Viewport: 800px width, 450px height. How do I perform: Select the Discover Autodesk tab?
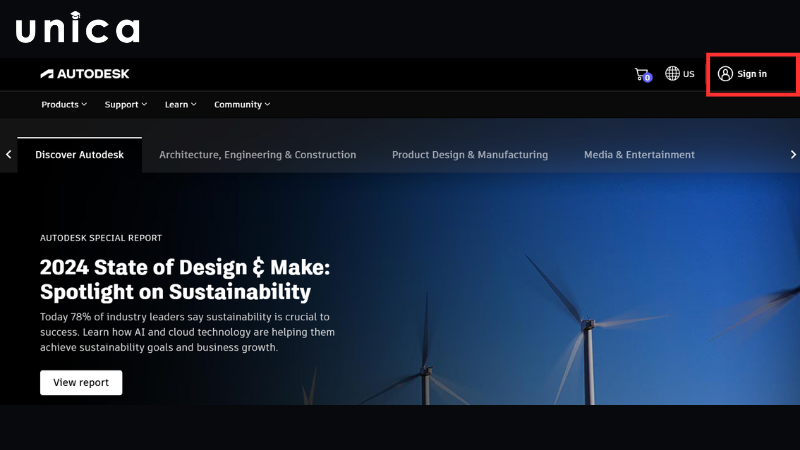pos(80,155)
